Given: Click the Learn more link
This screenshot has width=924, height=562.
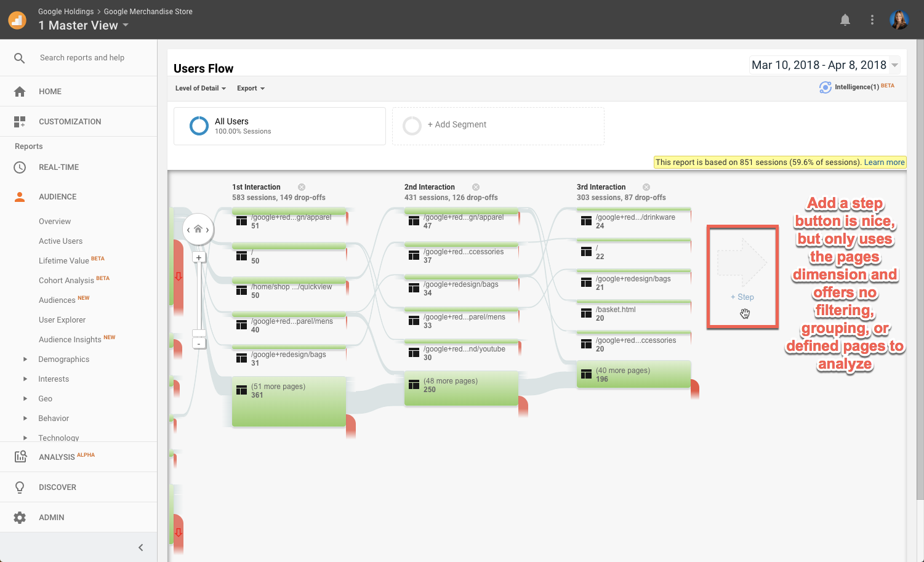Looking at the screenshot, I should point(884,162).
